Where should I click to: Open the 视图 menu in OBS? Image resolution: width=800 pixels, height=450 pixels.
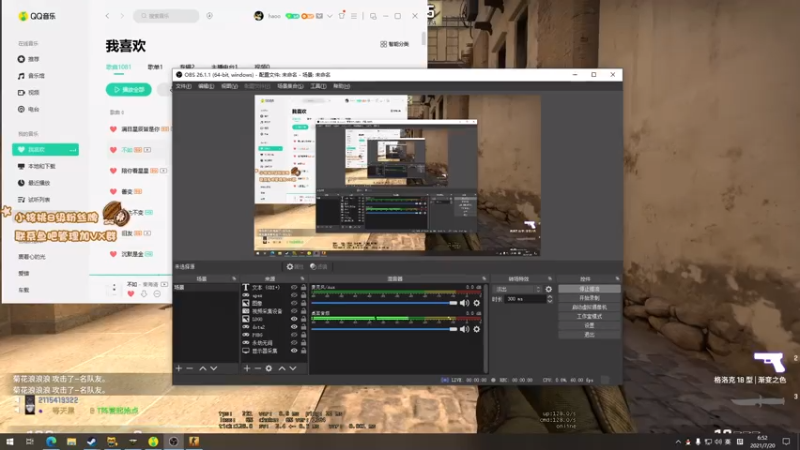(230, 86)
